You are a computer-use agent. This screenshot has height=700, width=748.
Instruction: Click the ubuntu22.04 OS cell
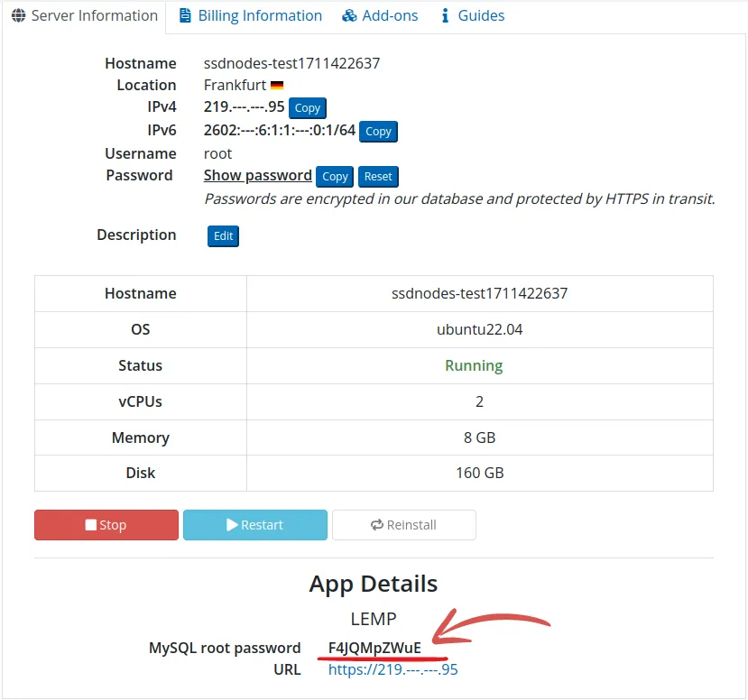(479, 329)
